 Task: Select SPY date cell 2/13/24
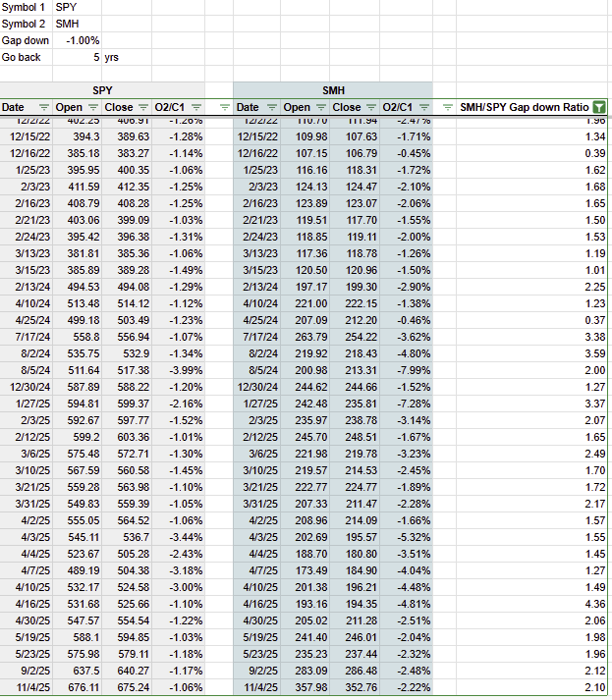(27, 287)
